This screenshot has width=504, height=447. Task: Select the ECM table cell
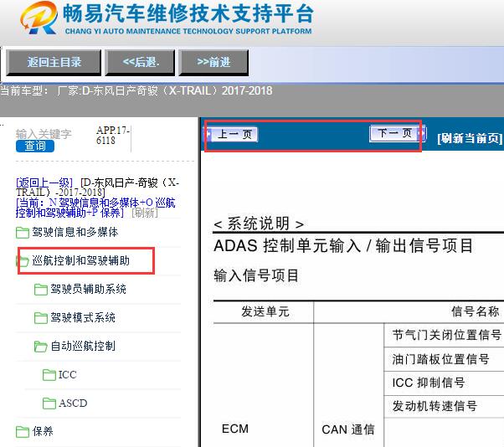pos(235,429)
